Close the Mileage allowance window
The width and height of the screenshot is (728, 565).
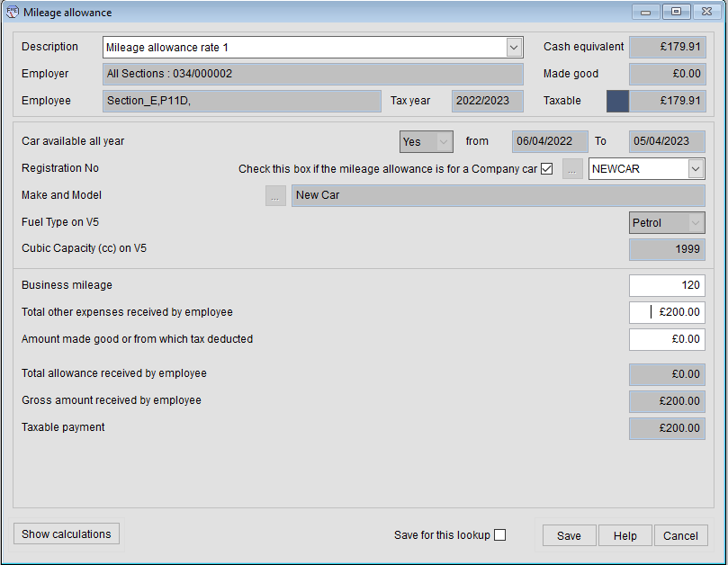click(x=707, y=12)
